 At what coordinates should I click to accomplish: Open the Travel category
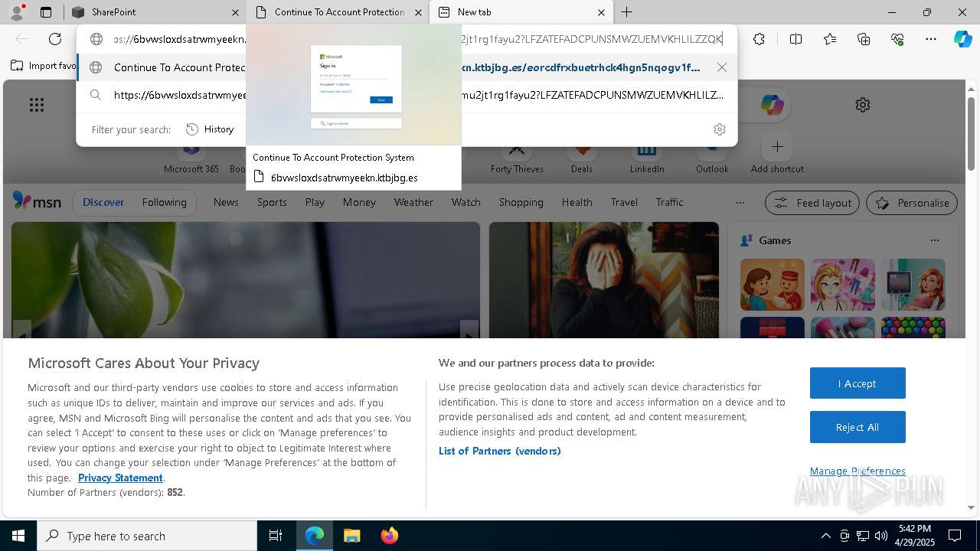coord(624,202)
